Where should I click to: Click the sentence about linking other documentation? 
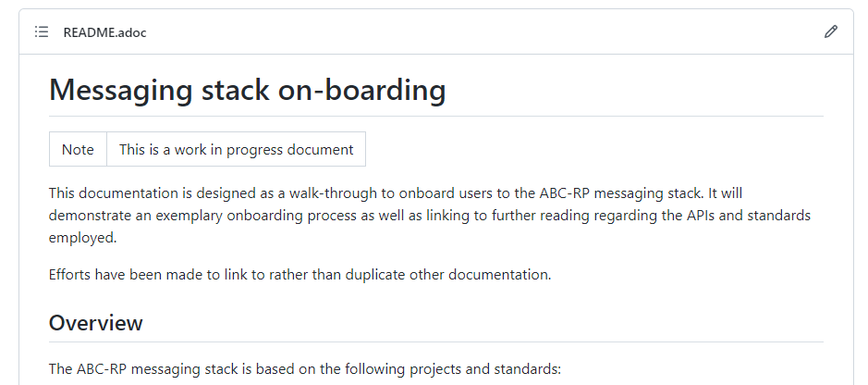click(x=300, y=274)
